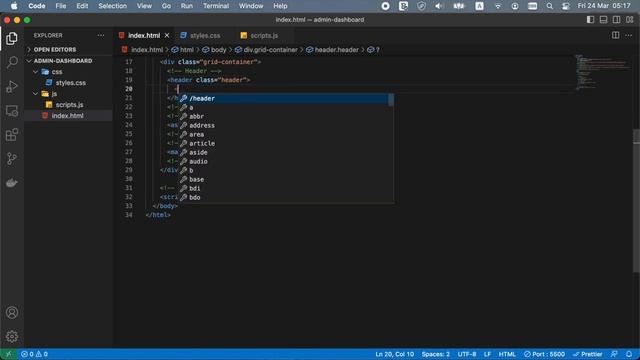Open the Apple menu
This screenshot has height=360, width=640.
click(x=14, y=6)
